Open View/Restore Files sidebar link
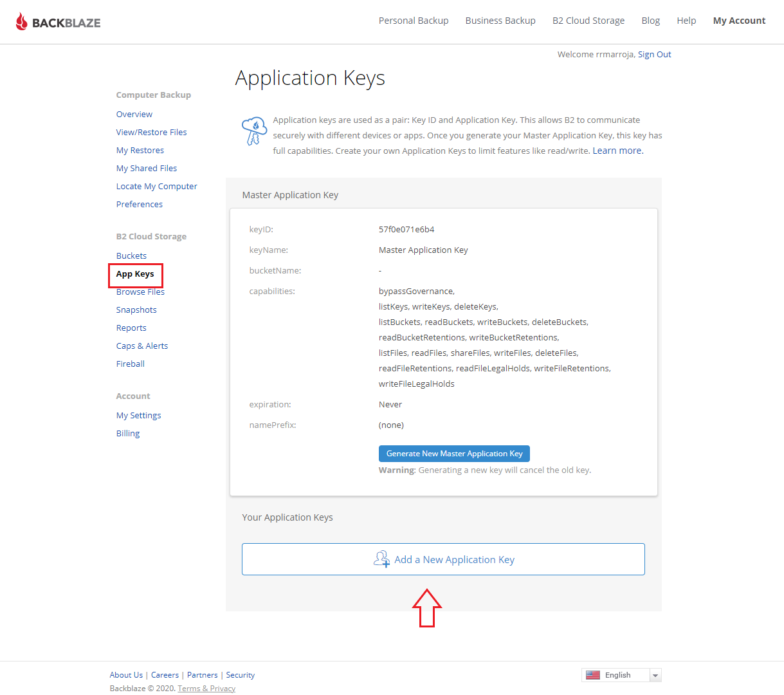The height and width of the screenshot is (695, 784). (x=152, y=132)
